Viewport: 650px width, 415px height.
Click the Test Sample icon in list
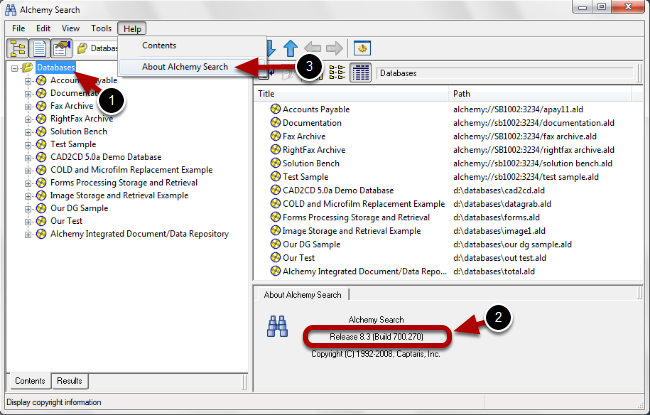(275, 177)
